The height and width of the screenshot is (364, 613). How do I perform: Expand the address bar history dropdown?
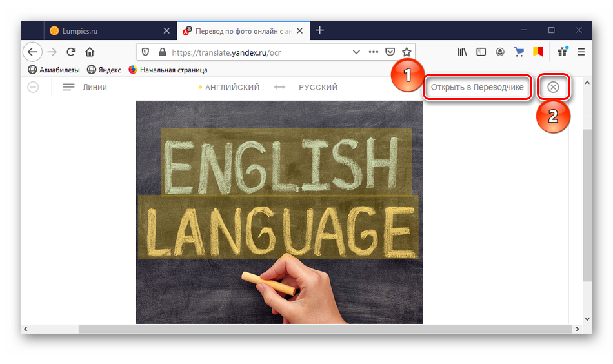[x=356, y=52]
